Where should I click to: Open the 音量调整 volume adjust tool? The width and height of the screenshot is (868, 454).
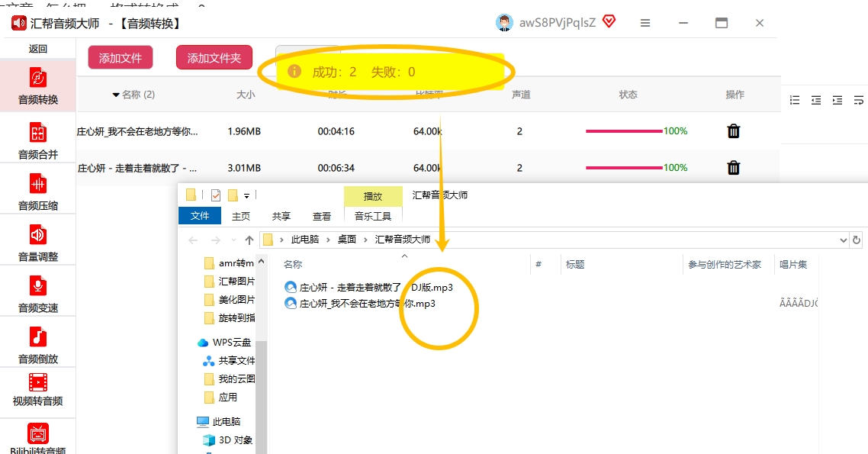[x=37, y=242]
